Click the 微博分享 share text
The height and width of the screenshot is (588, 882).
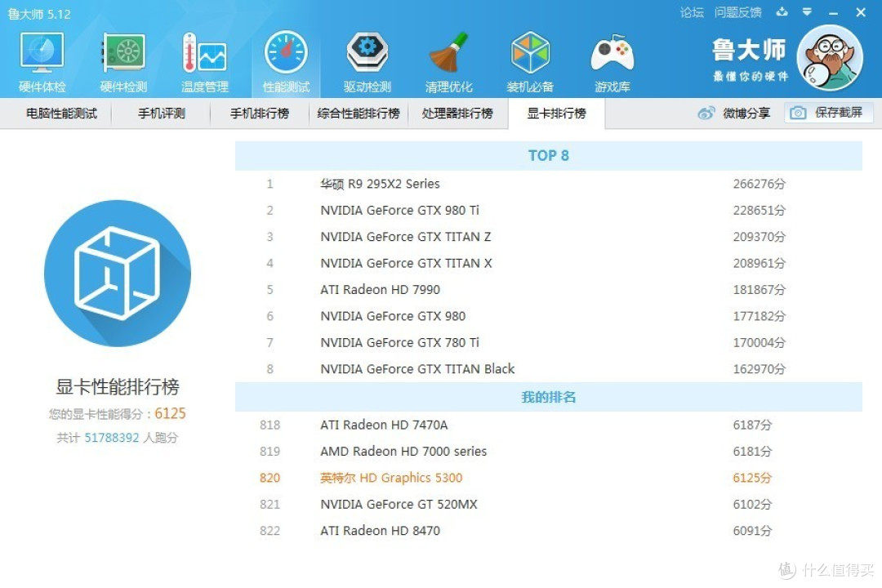click(x=746, y=113)
